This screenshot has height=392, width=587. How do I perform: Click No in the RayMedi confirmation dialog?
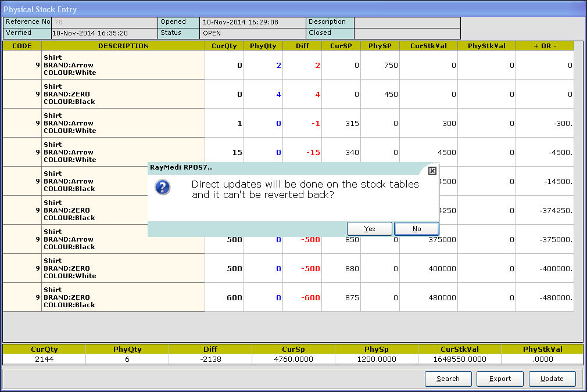click(x=416, y=229)
